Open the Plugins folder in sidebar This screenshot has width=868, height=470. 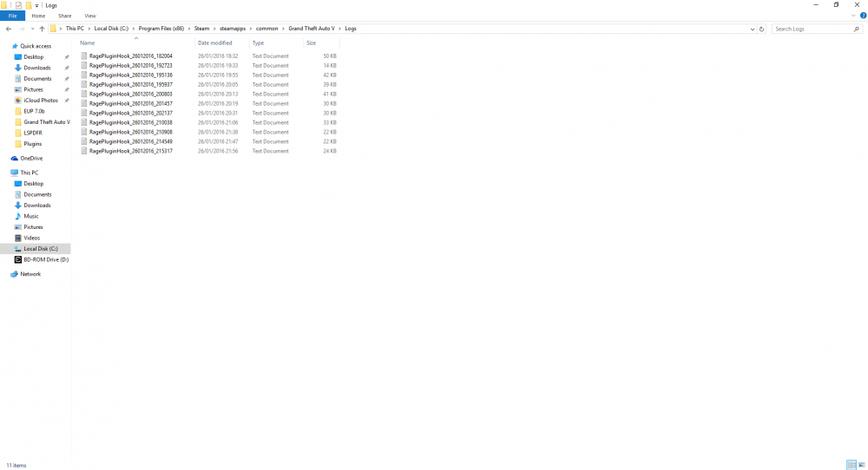[32, 144]
